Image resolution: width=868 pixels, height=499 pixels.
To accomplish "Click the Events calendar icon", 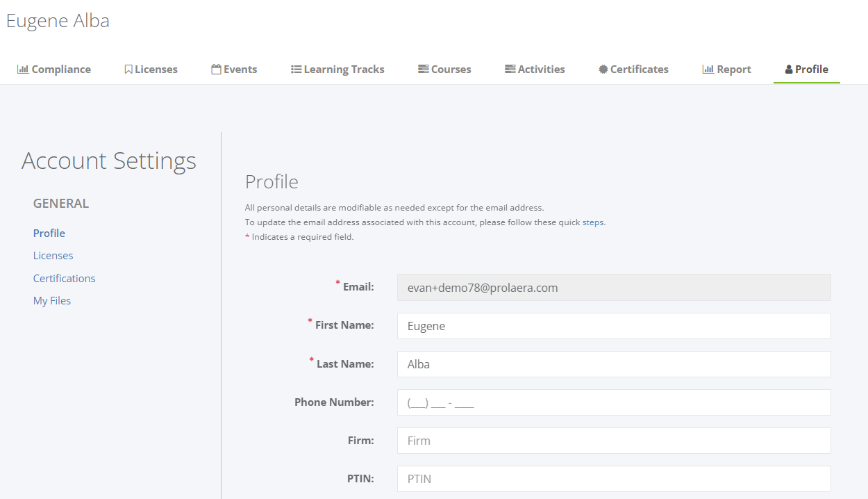I will tap(216, 69).
